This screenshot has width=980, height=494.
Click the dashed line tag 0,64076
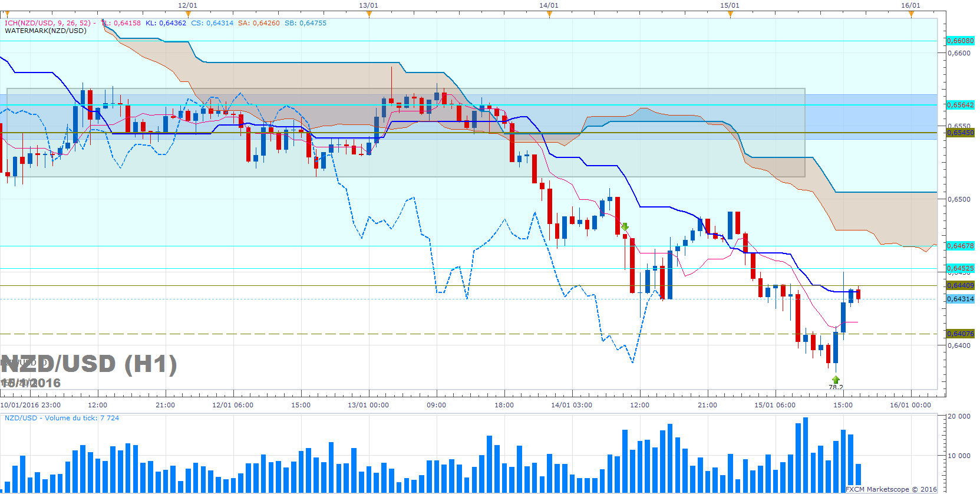click(960, 334)
